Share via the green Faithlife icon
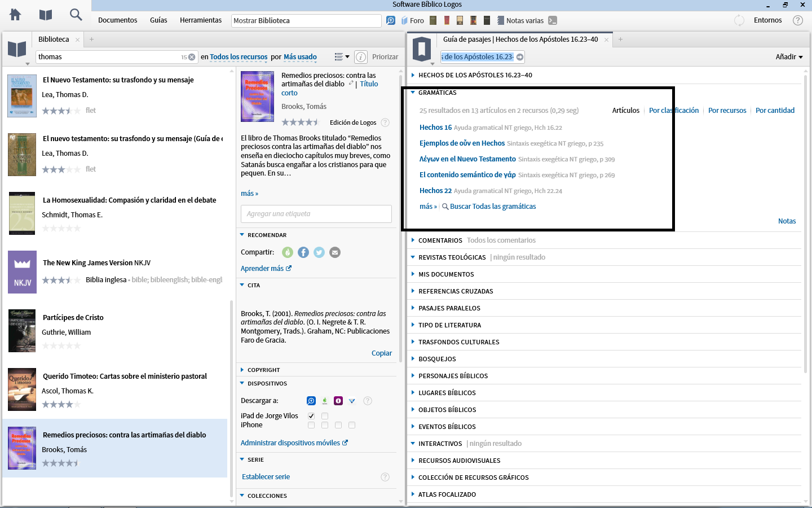 pos(288,252)
